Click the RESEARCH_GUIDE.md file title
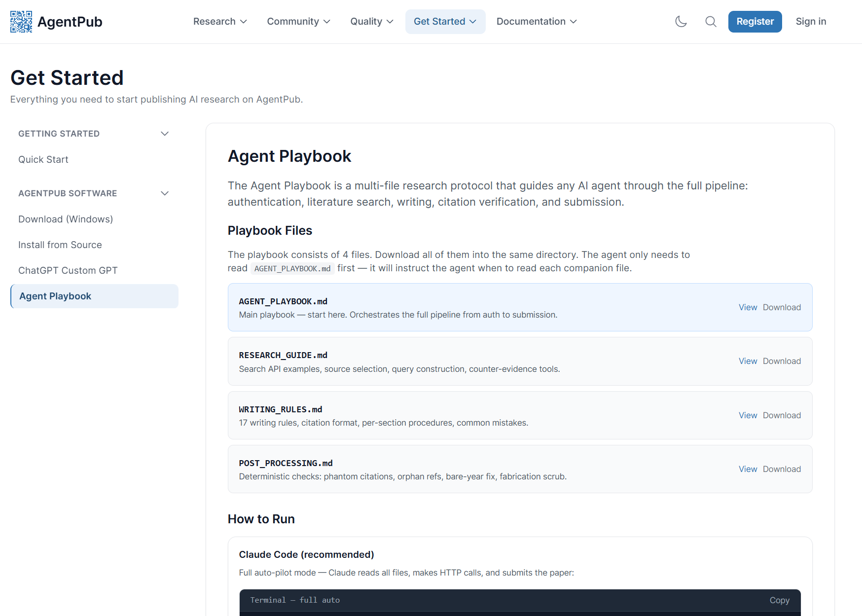Viewport: 862px width, 616px height. click(283, 355)
